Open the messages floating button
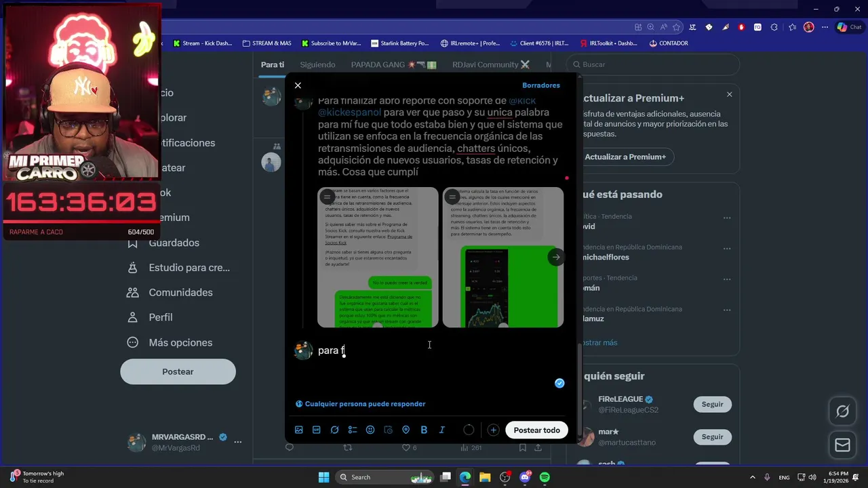 [x=842, y=445]
